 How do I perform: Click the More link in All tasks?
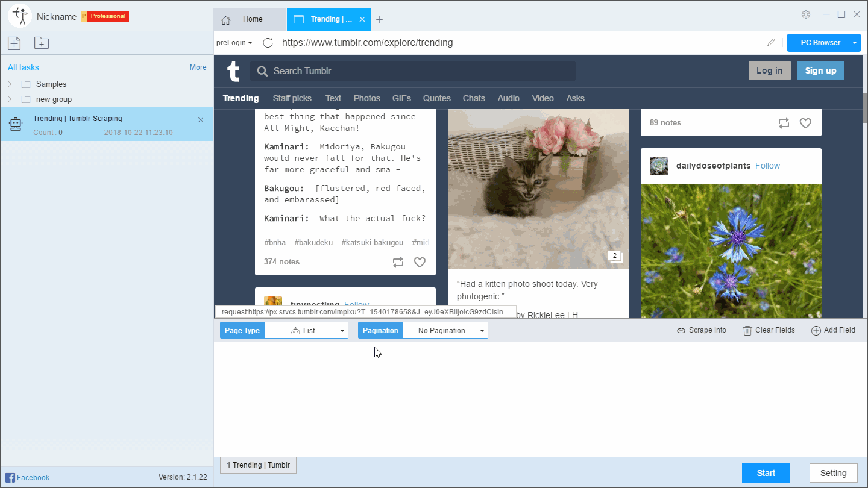198,67
